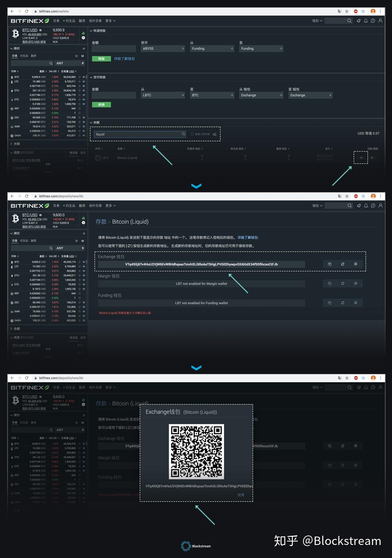Open the ABYSS currency dropdown in 快速转账

pos(163,49)
